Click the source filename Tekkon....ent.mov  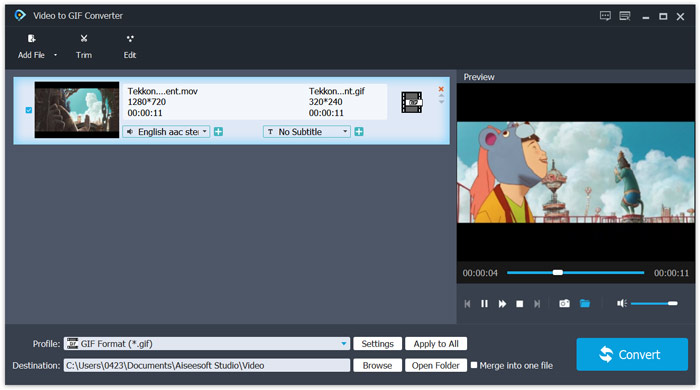(162, 91)
